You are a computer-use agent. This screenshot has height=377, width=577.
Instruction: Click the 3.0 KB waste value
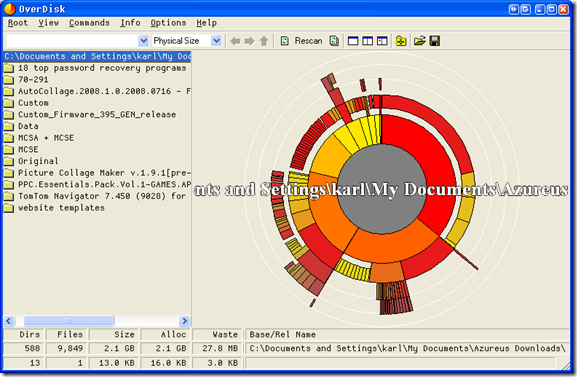[222, 363]
